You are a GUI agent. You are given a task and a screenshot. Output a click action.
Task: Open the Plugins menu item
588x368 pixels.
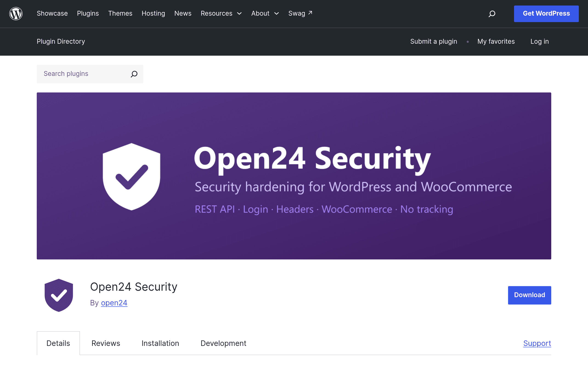pos(88,14)
